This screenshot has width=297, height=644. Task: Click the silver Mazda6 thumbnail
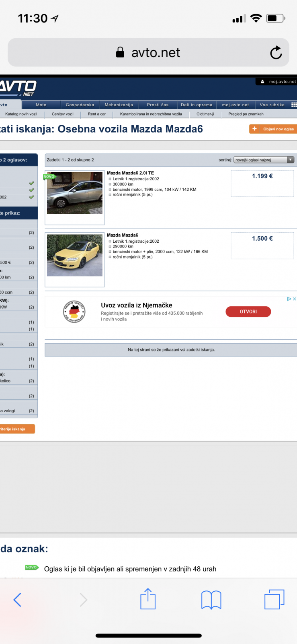[75, 193]
